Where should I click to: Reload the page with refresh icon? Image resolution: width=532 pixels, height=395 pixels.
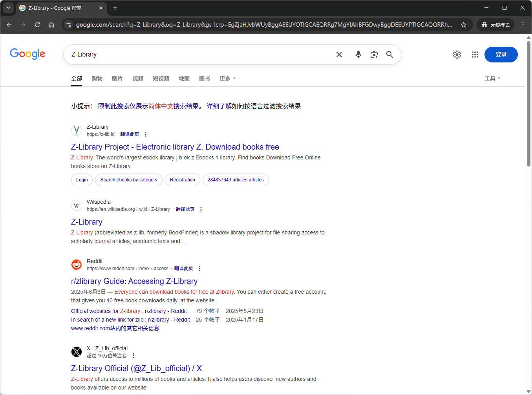click(37, 25)
